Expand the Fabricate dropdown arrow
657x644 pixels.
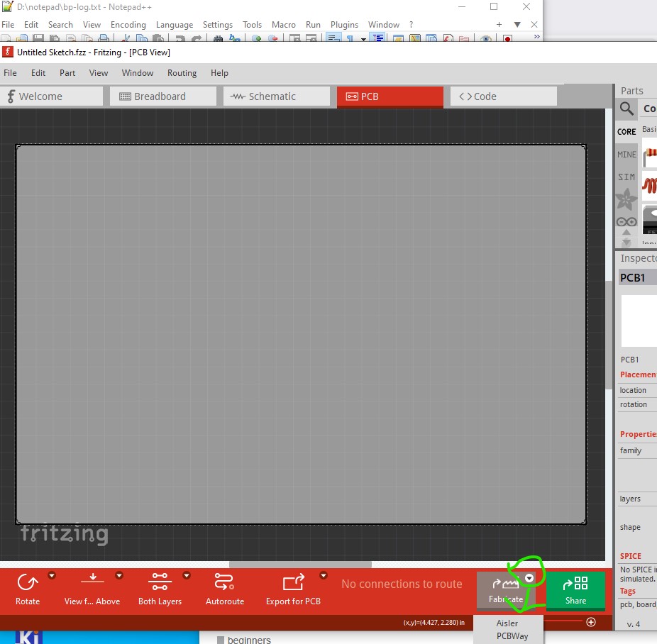click(530, 578)
